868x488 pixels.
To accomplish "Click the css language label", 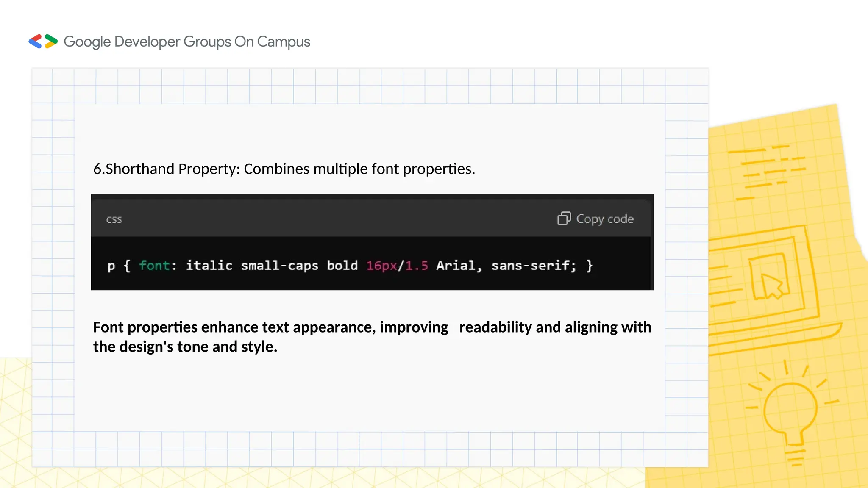I will pyautogui.click(x=114, y=219).
